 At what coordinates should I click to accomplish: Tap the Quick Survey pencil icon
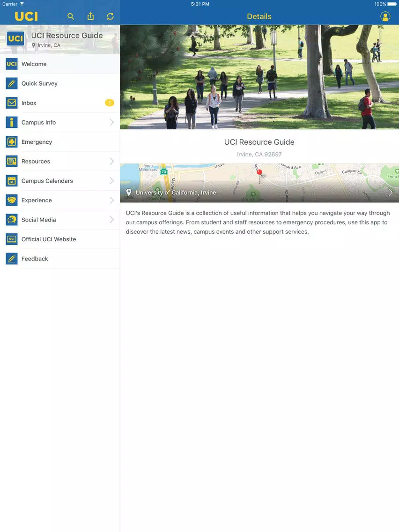coord(12,83)
